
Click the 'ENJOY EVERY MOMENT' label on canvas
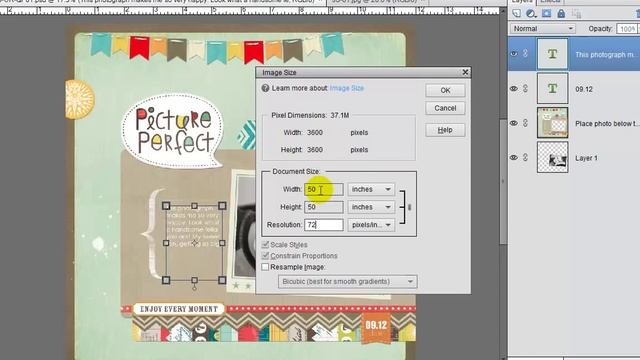[179, 309]
